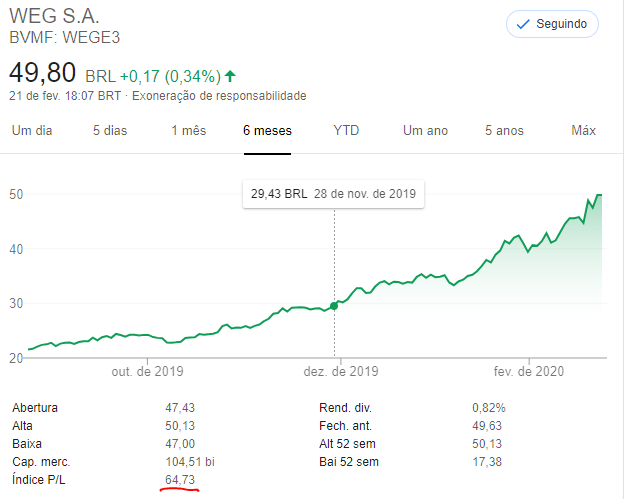
Task: Click the Bai 52 sem value 17,38
Action: click(x=487, y=462)
